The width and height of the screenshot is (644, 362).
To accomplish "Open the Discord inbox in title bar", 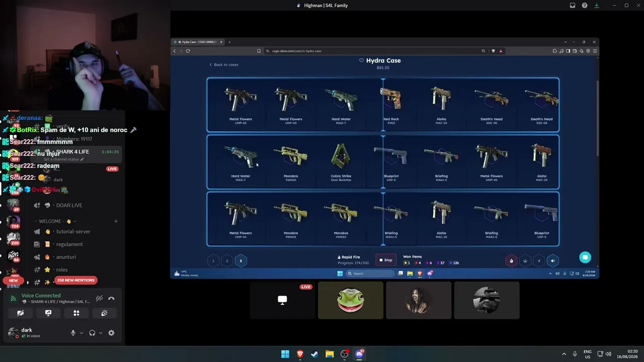I will [x=573, y=6].
